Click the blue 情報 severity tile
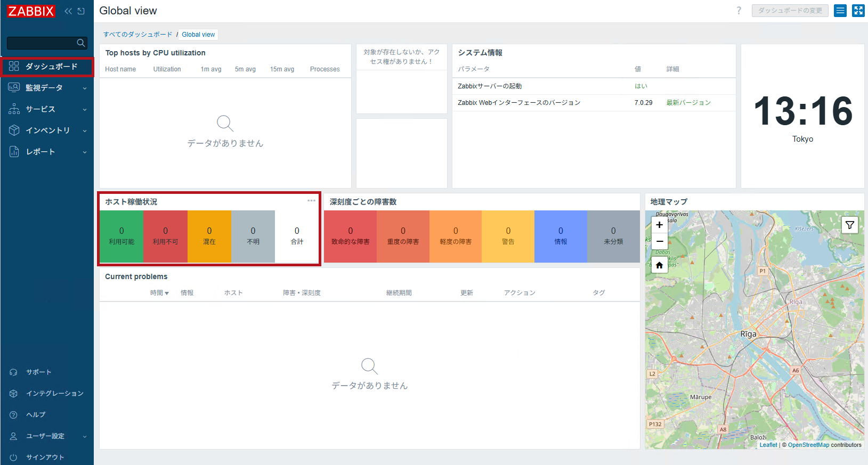 click(x=561, y=236)
